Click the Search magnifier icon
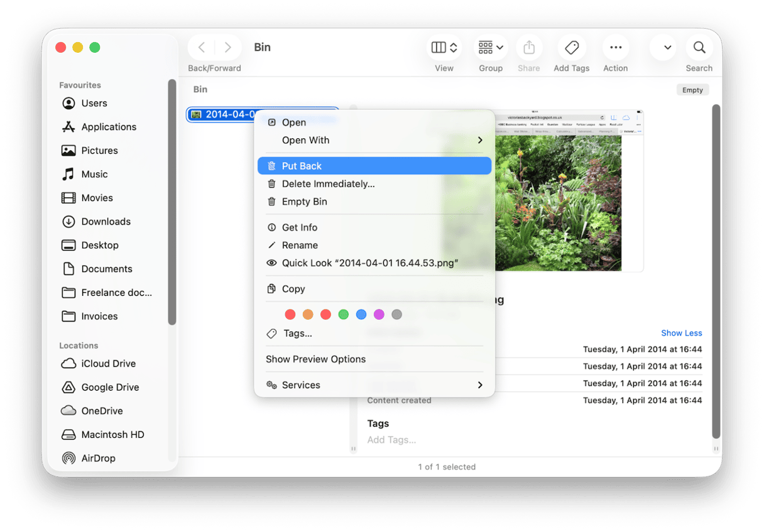The height and width of the screenshot is (532, 764). tap(699, 48)
